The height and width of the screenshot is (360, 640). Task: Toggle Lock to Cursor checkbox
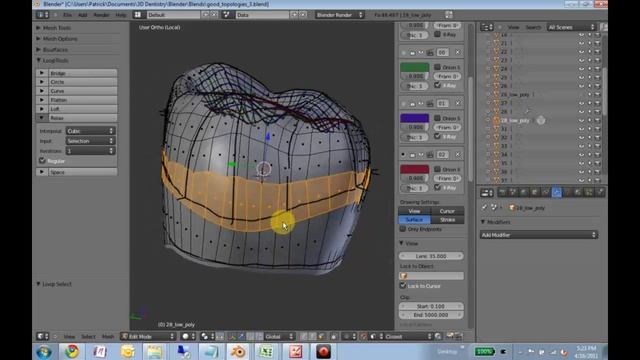403,285
